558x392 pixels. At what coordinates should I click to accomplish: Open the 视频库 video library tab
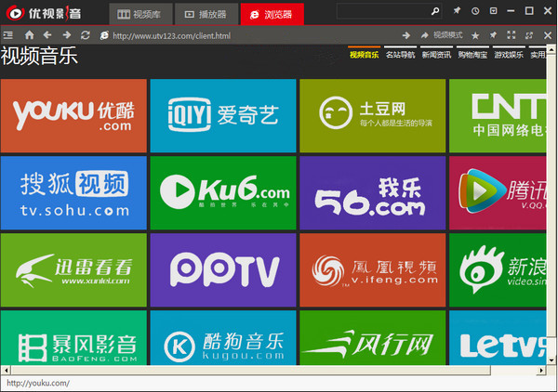point(140,14)
